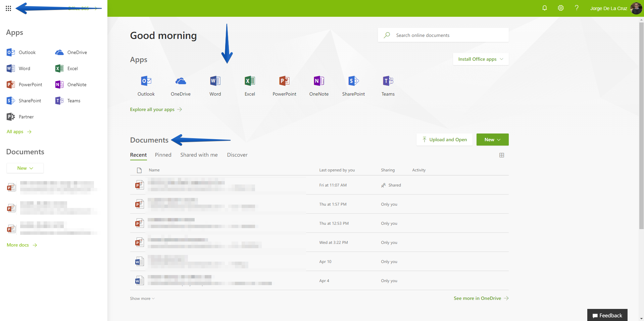
Task: Click the SharePoint tile in main Apps
Action: click(353, 86)
